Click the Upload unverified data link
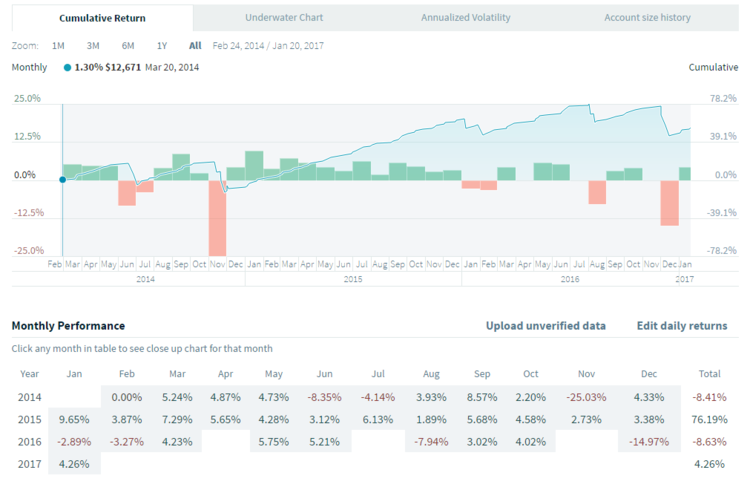750x490 pixels. click(x=546, y=326)
